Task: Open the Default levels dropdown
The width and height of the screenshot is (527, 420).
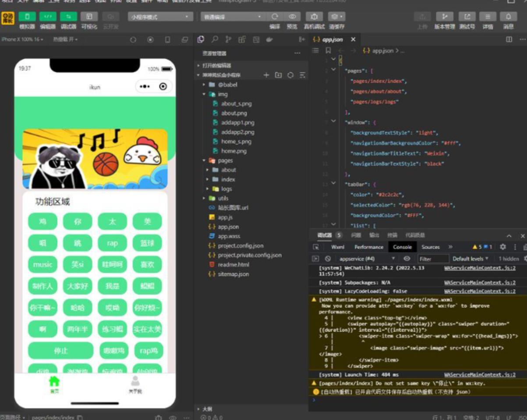Action: click(x=470, y=259)
